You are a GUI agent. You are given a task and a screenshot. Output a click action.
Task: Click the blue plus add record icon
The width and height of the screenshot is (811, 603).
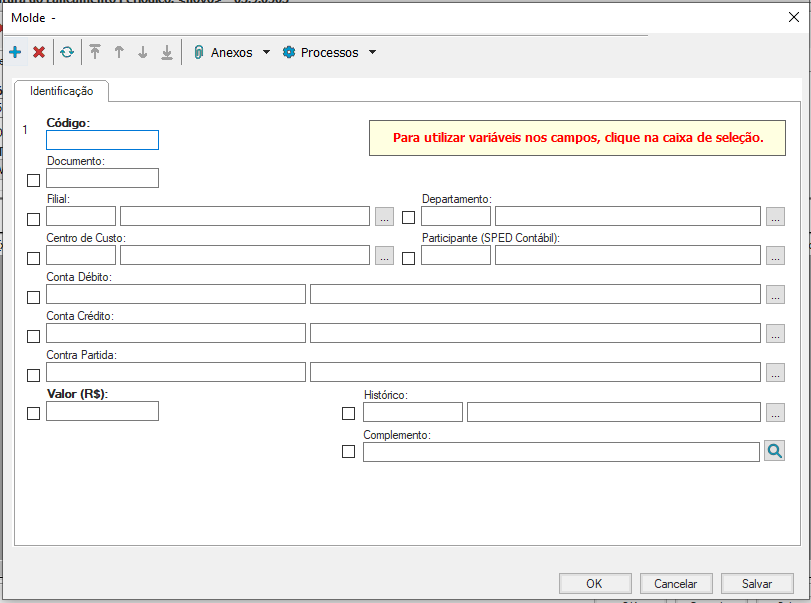point(15,52)
